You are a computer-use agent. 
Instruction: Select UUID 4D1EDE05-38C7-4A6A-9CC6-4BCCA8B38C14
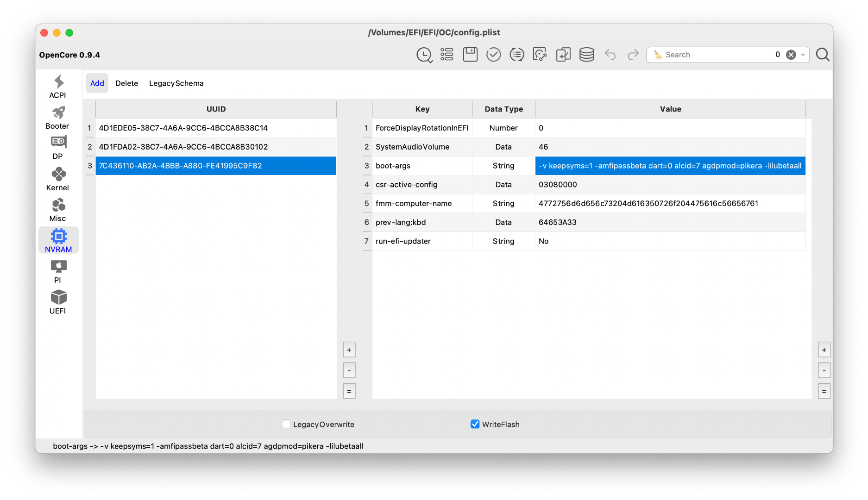216,128
